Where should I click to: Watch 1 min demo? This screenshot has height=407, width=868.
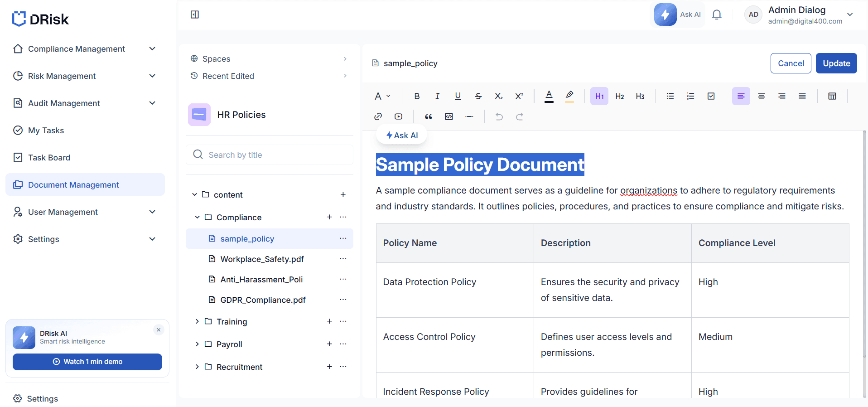tap(87, 362)
